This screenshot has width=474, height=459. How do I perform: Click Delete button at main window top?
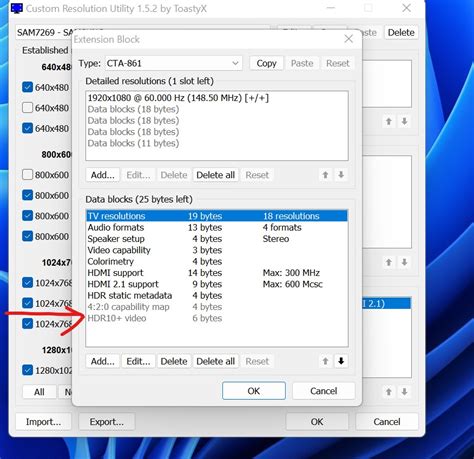pyautogui.click(x=401, y=32)
